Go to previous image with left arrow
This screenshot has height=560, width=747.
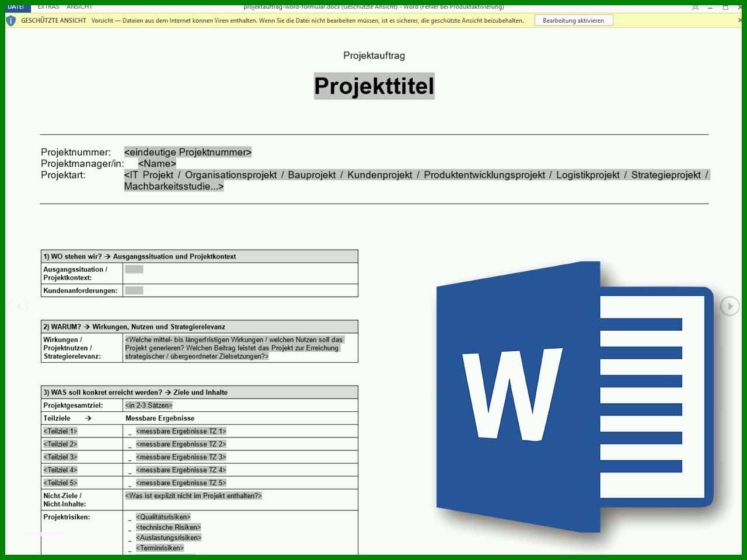[19, 306]
